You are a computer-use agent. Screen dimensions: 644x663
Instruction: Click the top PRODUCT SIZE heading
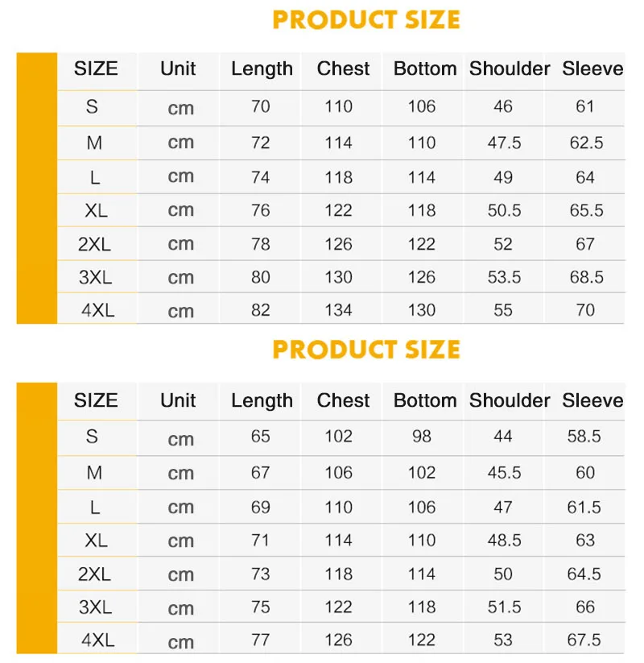(366, 20)
